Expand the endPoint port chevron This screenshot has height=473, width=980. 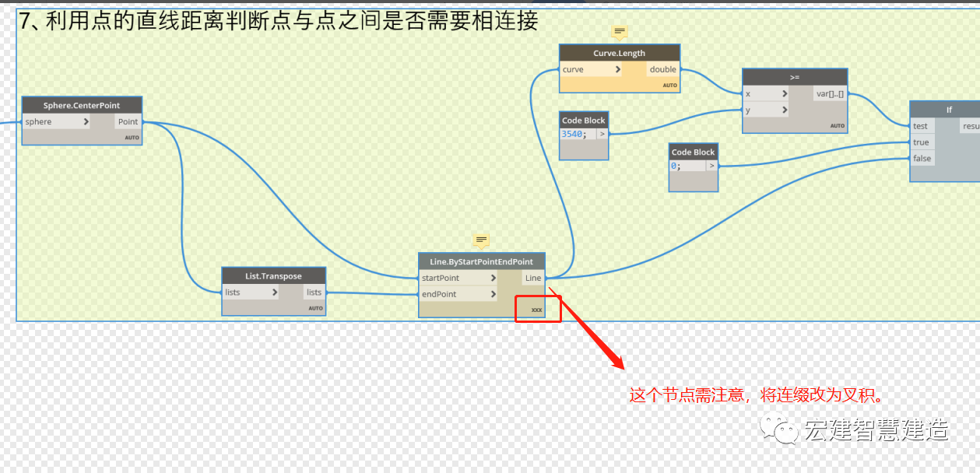tap(494, 294)
